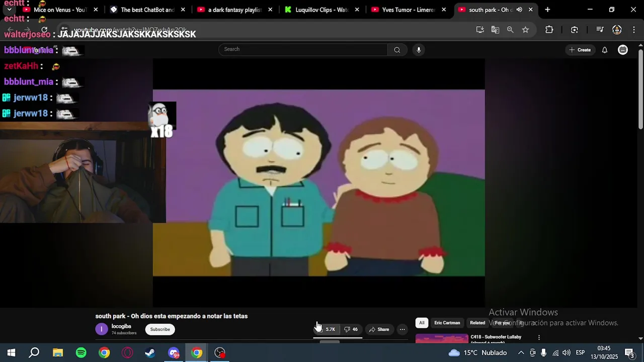This screenshot has height=362, width=644.
Task: Click the zoom magnifier in address bar
Action: (510, 30)
